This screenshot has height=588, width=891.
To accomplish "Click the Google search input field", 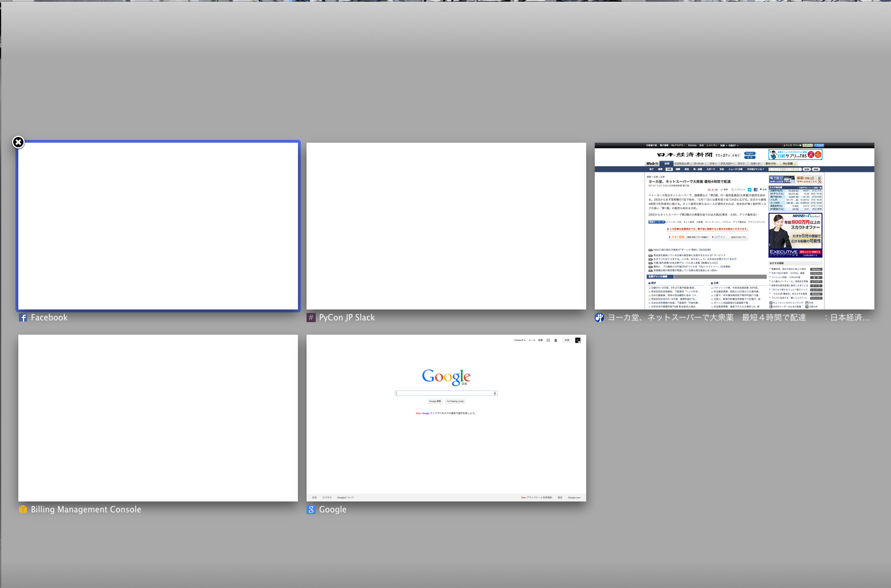I will pyautogui.click(x=443, y=393).
